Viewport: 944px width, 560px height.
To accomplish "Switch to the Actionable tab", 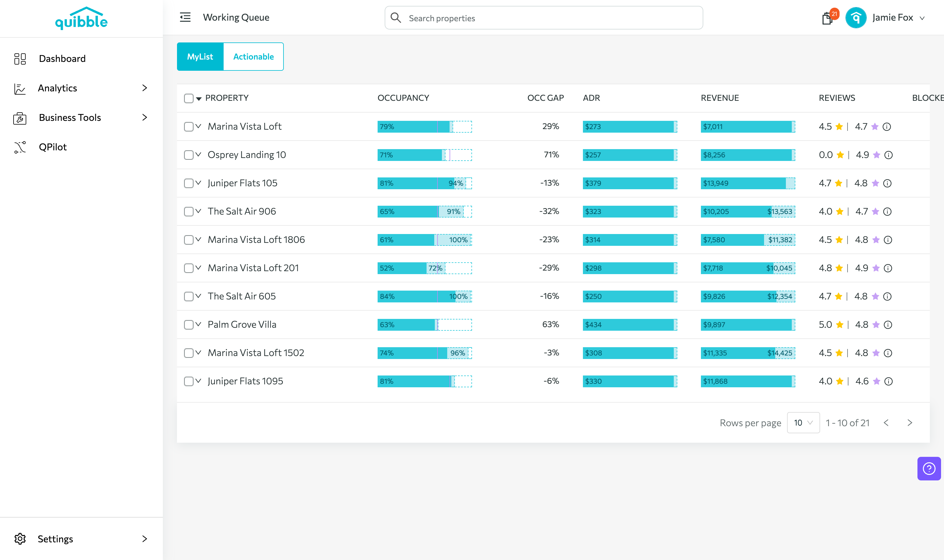I will [x=253, y=57].
